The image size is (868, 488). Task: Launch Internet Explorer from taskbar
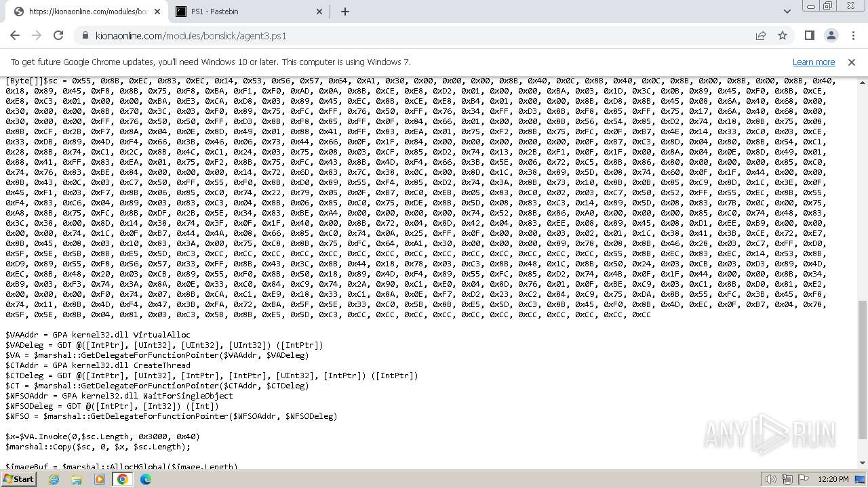(x=54, y=479)
